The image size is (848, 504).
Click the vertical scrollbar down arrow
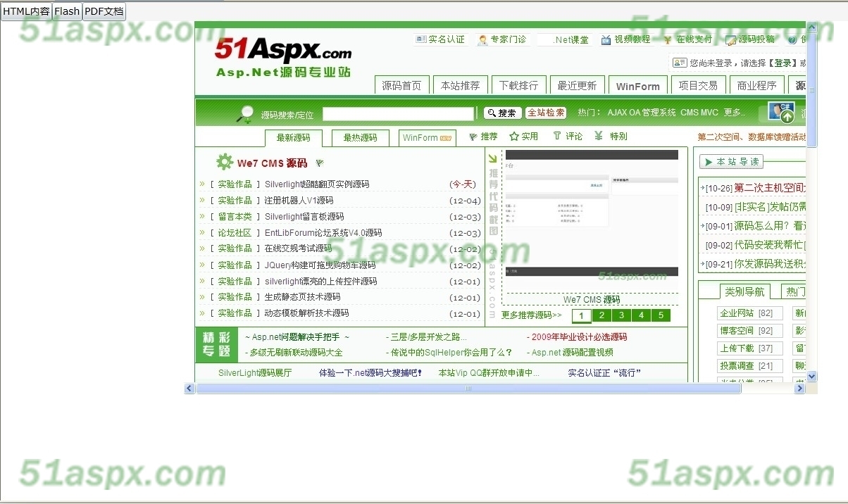click(812, 377)
